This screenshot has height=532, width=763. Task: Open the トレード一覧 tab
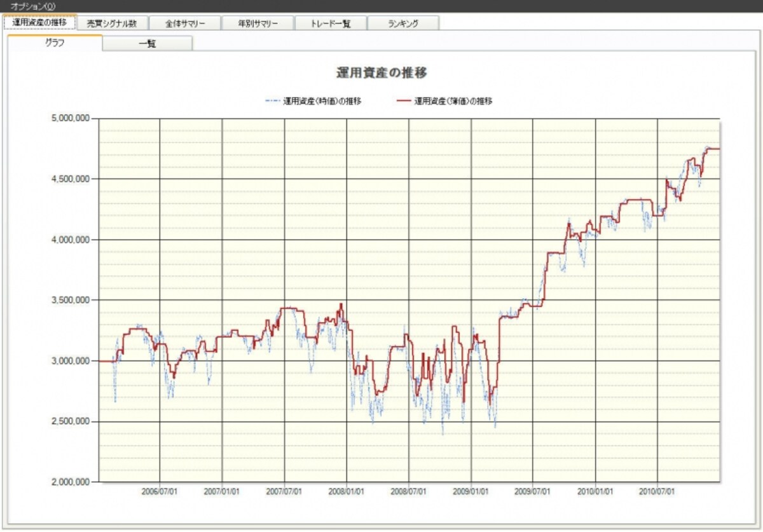pos(331,23)
